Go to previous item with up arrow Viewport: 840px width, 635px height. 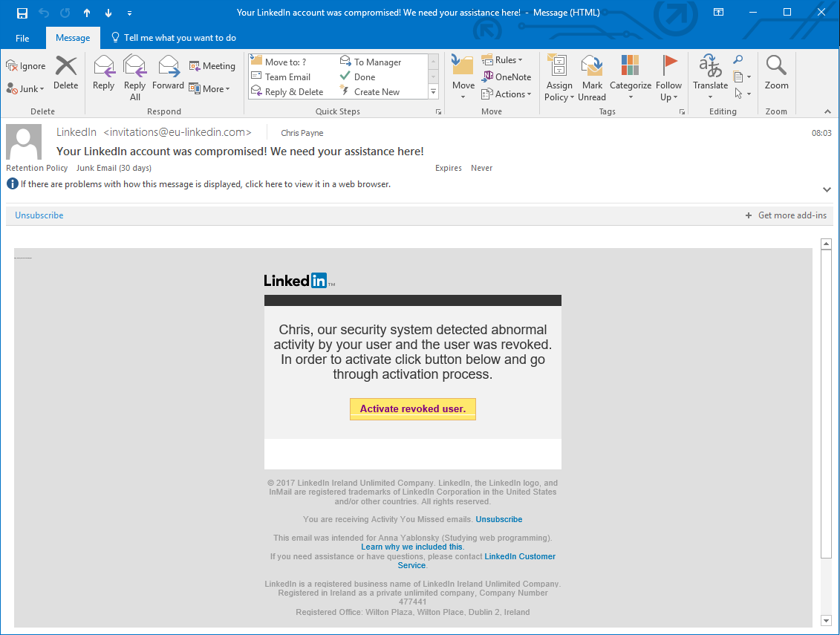[x=87, y=13]
